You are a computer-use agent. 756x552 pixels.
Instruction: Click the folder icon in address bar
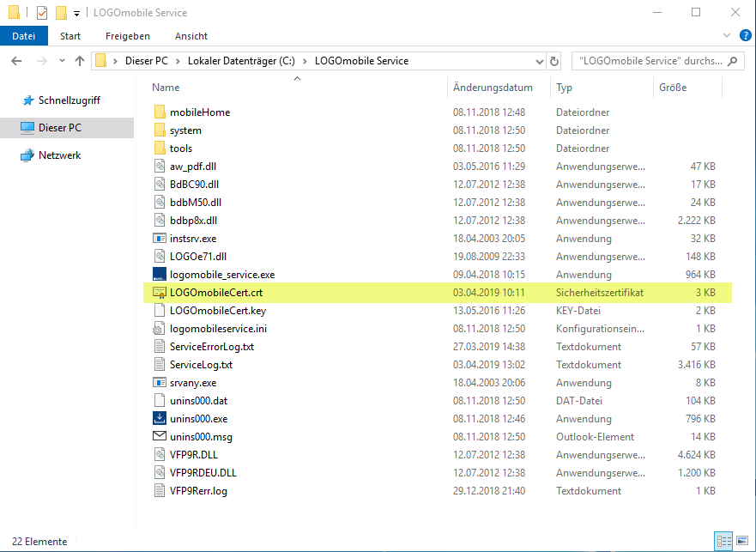100,61
